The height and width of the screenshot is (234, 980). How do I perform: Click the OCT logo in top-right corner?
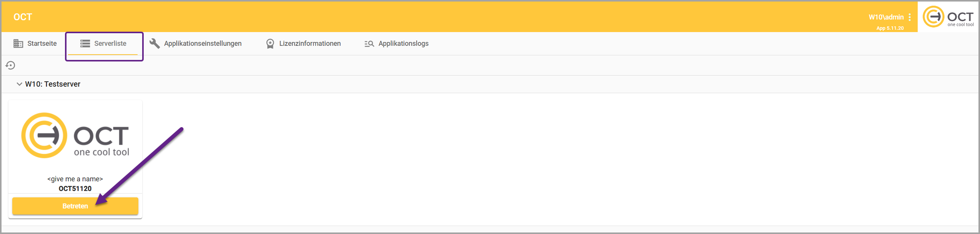click(948, 17)
